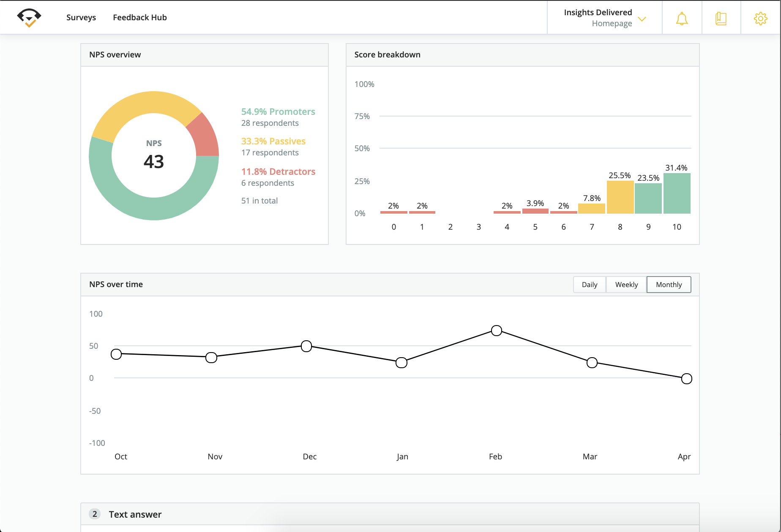
Task: Select the Monthly view toggle
Action: click(669, 285)
